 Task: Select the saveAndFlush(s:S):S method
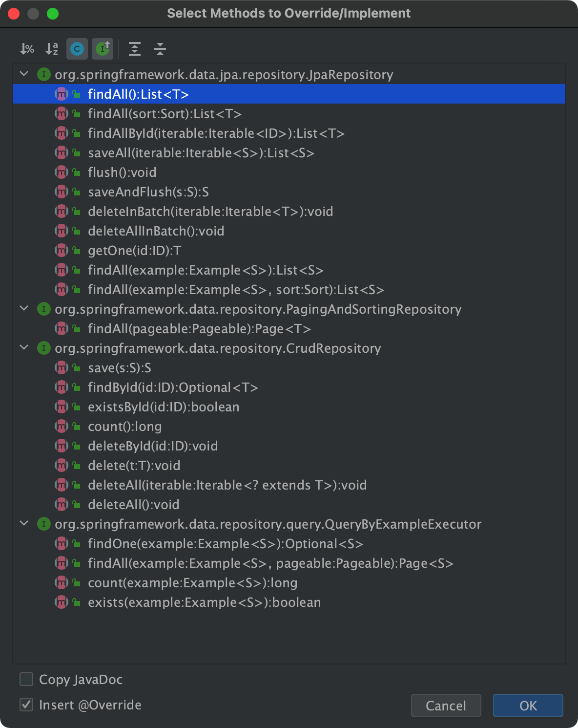click(148, 192)
